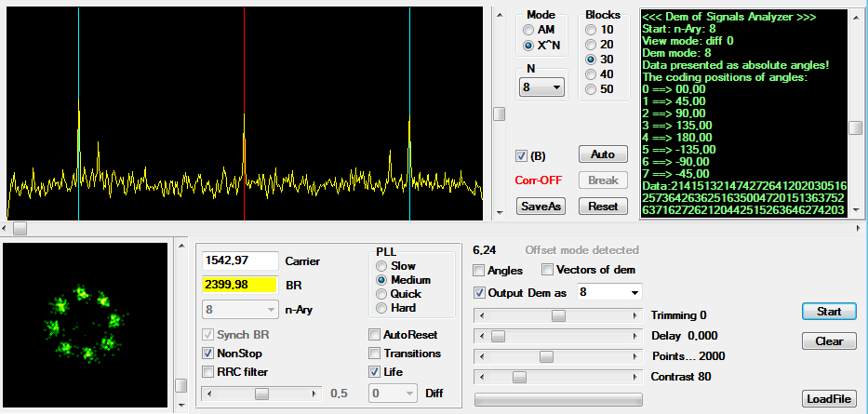The height and width of the screenshot is (414, 868).
Task: Enable the Vectors of dem checkbox
Action: click(x=547, y=270)
